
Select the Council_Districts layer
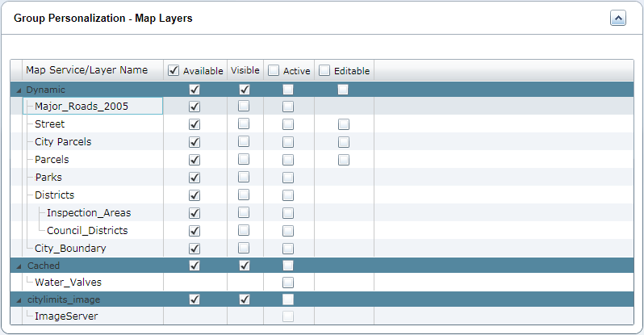[x=87, y=231]
